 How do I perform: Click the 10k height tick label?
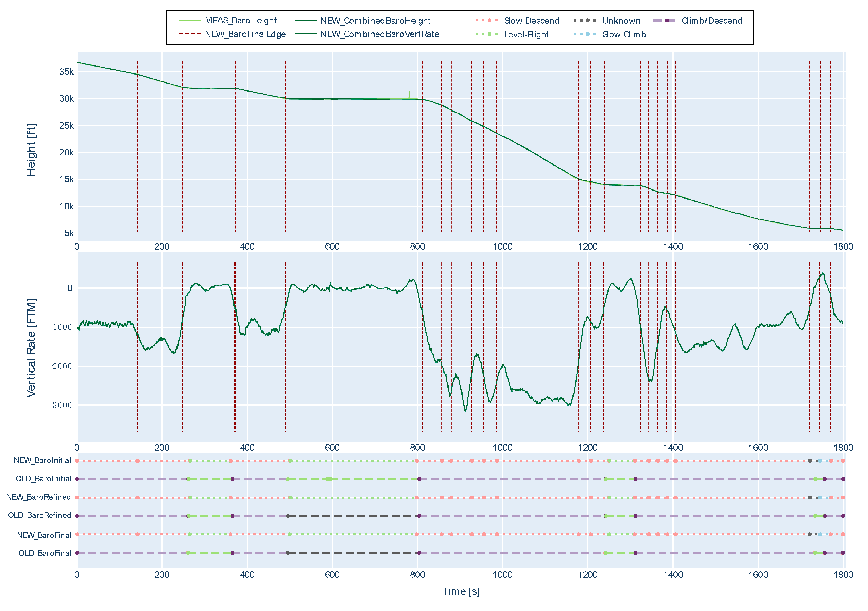tap(67, 206)
